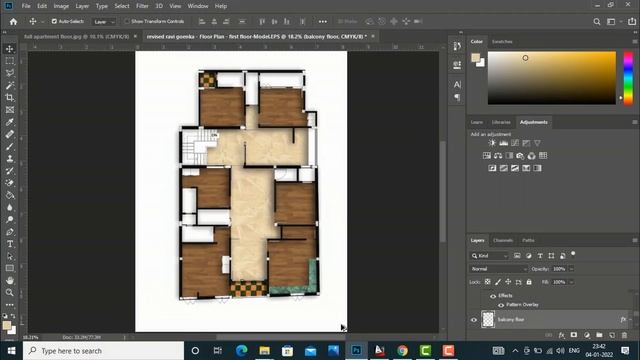Screen dimensions: 640x360
Task: Select the Horizontal Type tool
Action: (x=10, y=244)
